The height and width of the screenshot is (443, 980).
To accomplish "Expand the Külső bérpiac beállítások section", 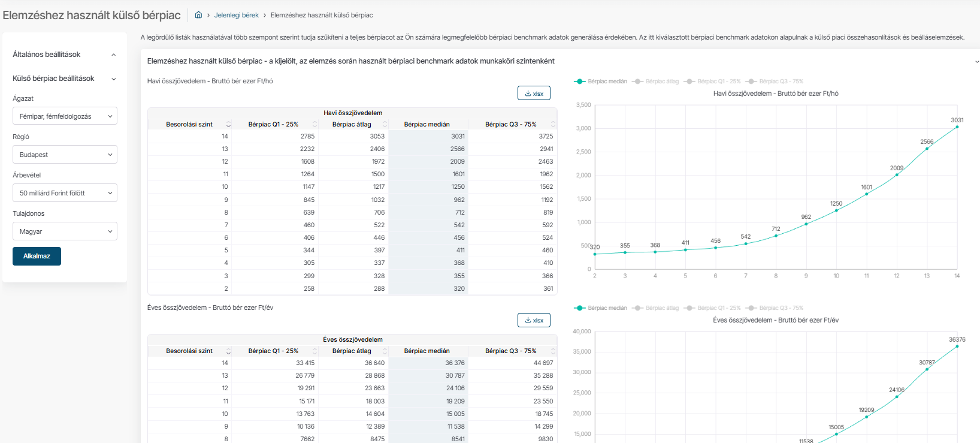I will click(x=113, y=79).
